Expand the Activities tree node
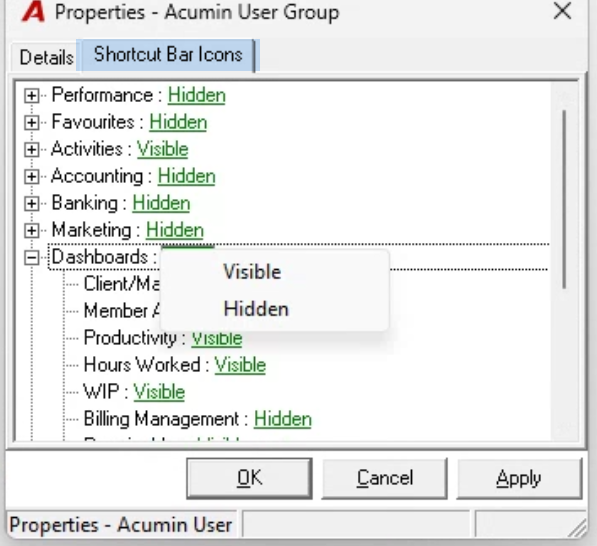The height and width of the screenshot is (546, 597). pyautogui.click(x=32, y=150)
